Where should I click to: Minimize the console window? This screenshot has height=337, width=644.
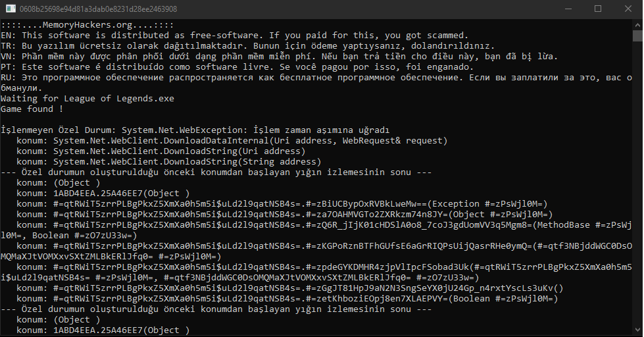point(568,9)
